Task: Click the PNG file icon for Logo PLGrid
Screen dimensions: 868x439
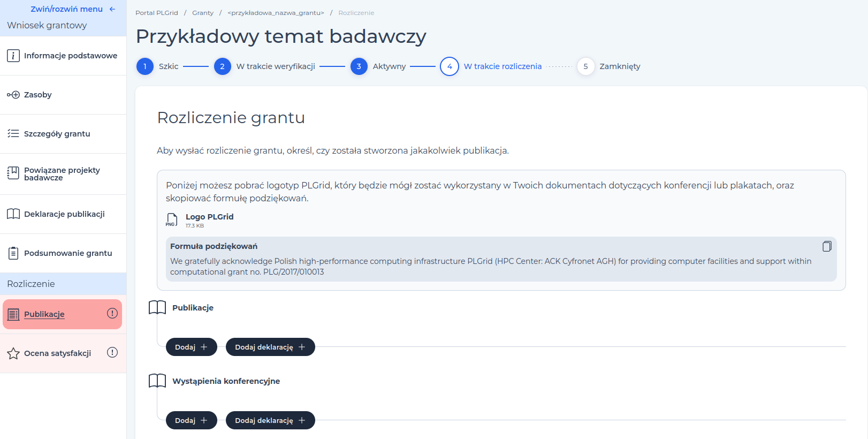Action: pos(171,220)
